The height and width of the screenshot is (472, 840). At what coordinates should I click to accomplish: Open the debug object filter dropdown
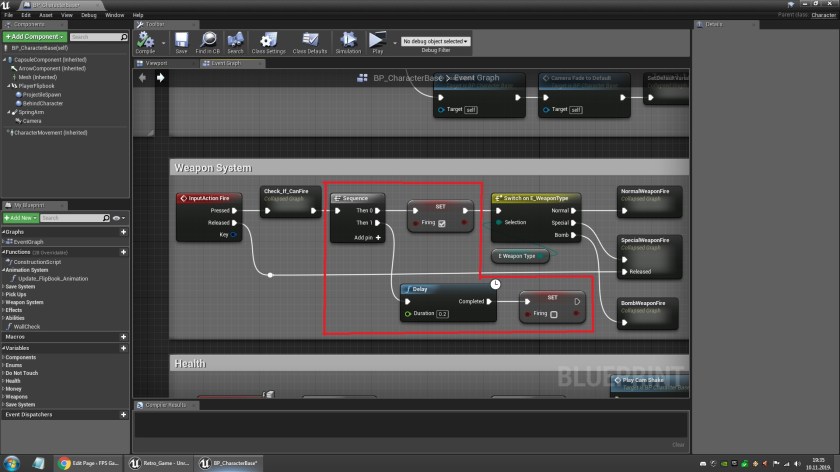coord(436,41)
